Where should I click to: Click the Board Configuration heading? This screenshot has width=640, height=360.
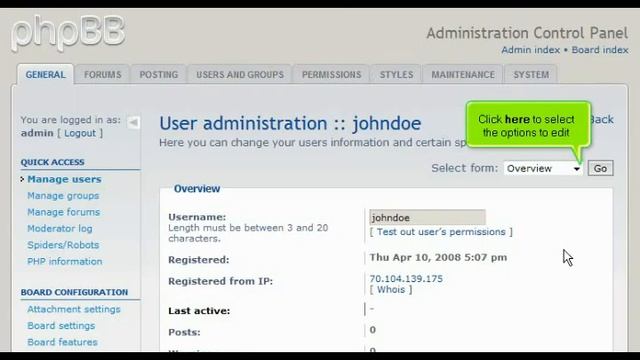click(74, 292)
